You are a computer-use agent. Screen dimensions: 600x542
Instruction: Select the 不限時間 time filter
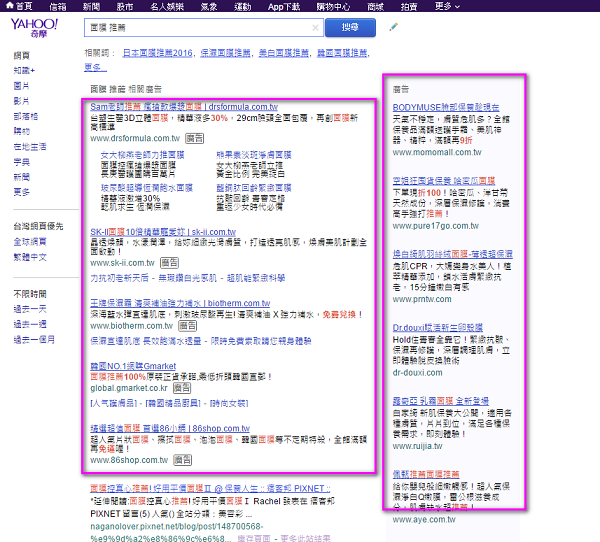30,294
